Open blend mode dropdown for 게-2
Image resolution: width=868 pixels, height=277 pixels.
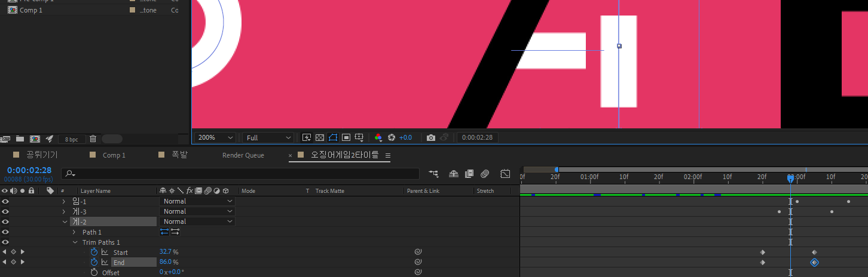pyautogui.click(x=197, y=221)
